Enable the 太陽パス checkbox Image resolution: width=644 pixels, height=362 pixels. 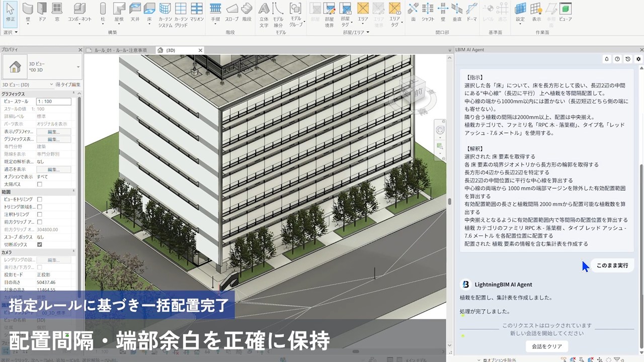(x=40, y=185)
